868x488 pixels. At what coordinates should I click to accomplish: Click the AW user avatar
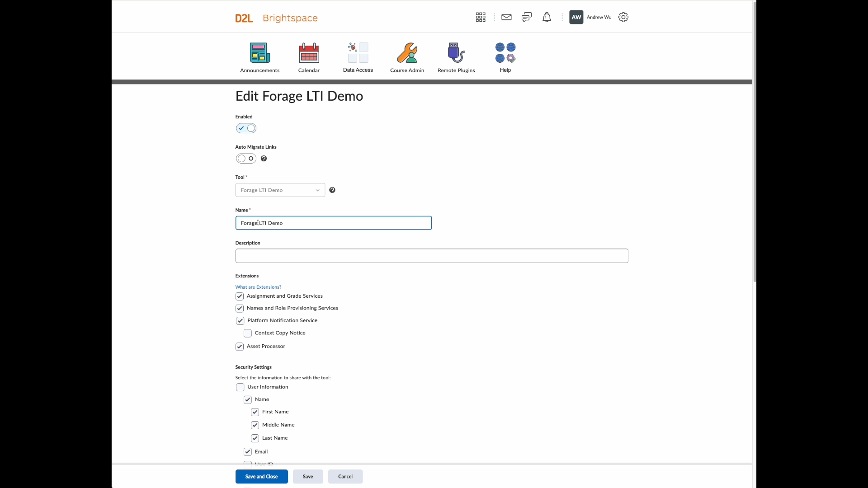[x=576, y=17]
